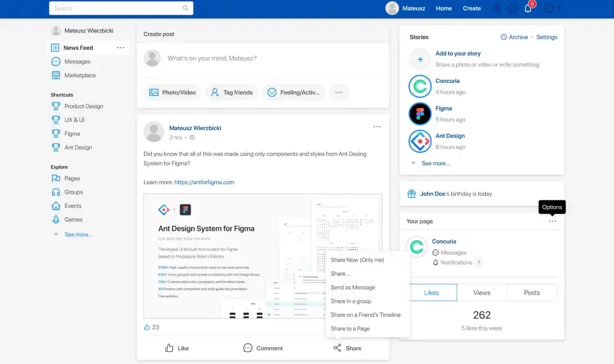
Task: Click the Pages flag icon
Action: tap(56, 178)
